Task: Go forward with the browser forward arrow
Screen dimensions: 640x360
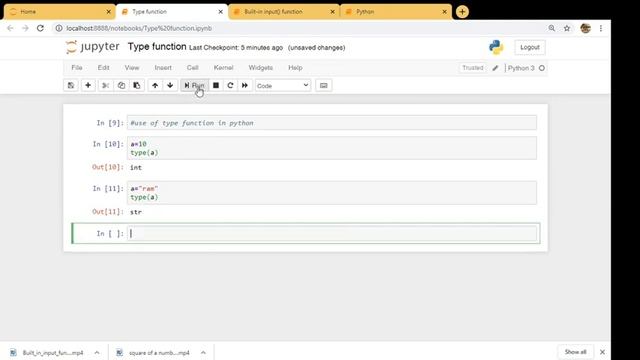Action: click(25, 28)
